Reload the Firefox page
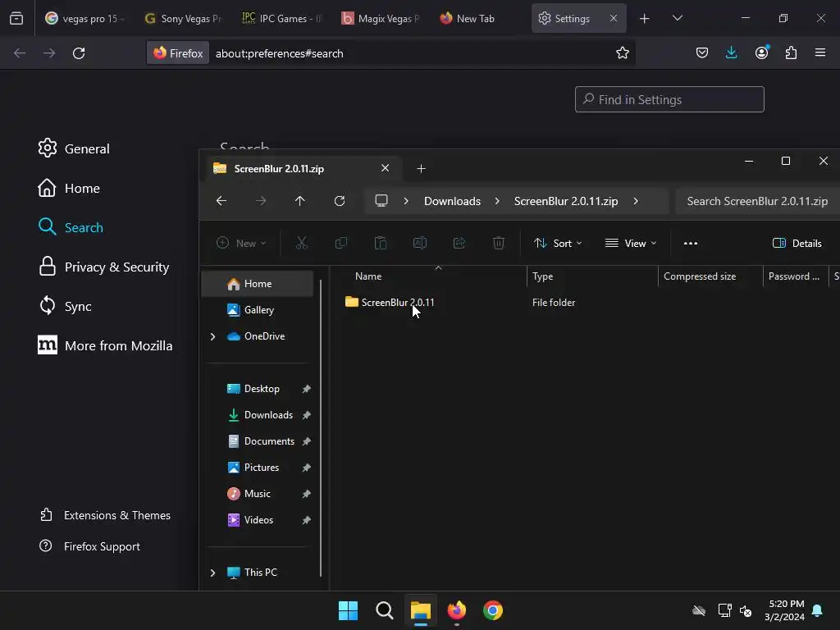This screenshot has width=840, height=630. pyautogui.click(x=79, y=53)
